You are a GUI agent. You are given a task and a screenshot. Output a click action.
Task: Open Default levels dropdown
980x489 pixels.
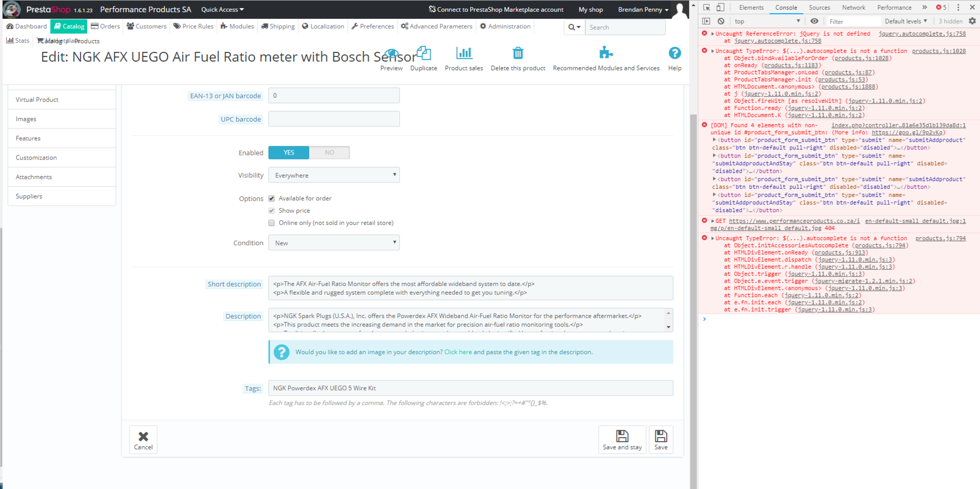pos(906,21)
